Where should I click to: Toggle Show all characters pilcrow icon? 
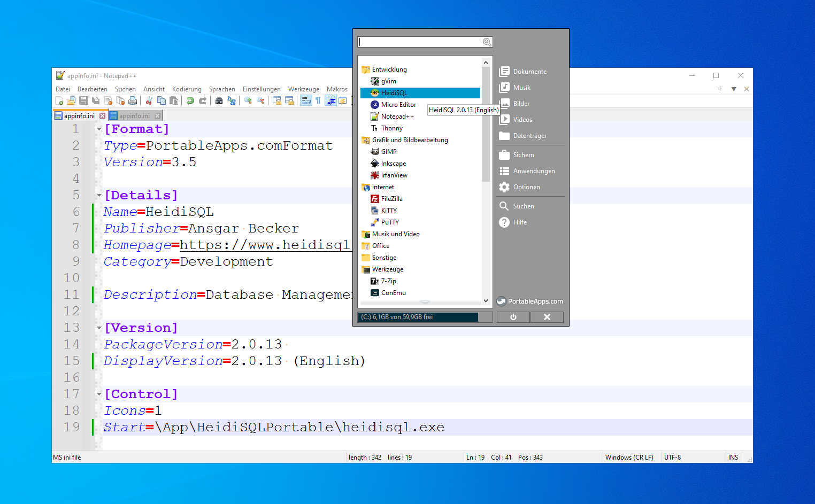(x=318, y=100)
